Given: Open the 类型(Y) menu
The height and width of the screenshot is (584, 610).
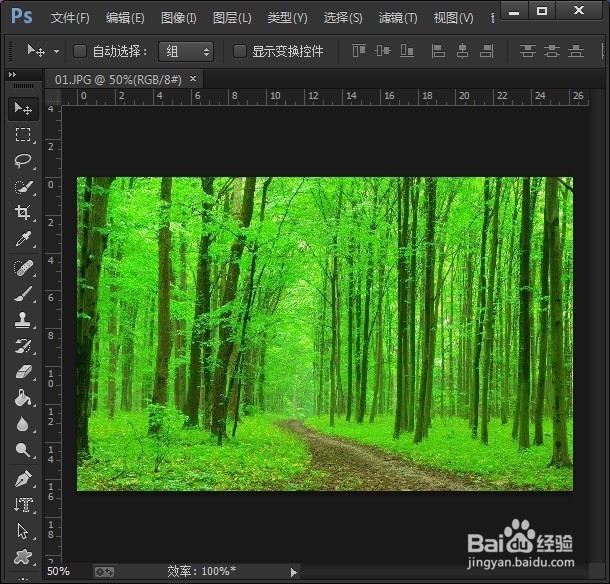Looking at the screenshot, I should [x=287, y=18].
